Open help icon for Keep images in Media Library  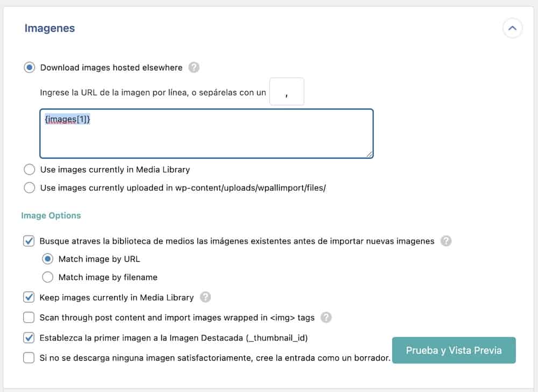point(205,297)
